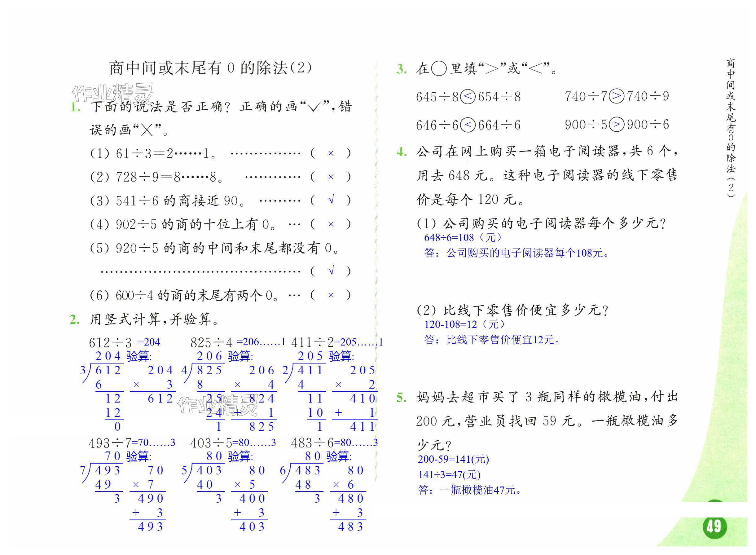The height and width of the screenshot is (555, 756).
Task: Click the solution 648÷6=108(元)
Action: 463,237
